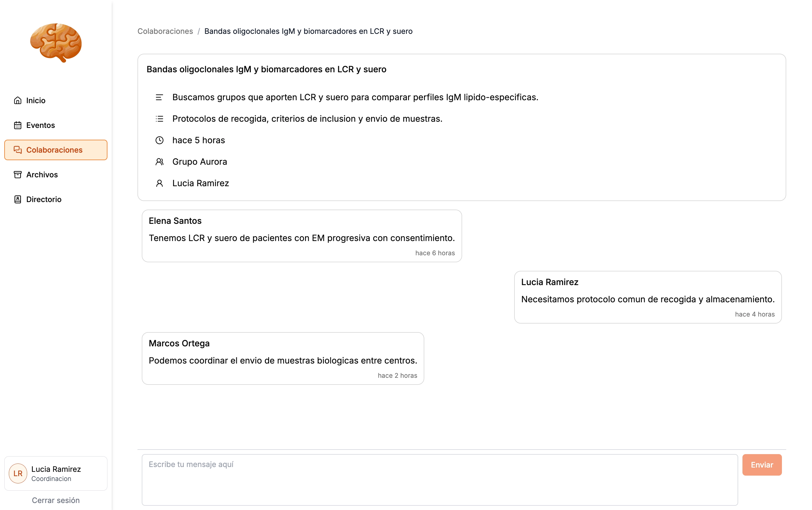812x510 pixels.
Task: Select the Directorio contact card icon
Action: (18, 199)
